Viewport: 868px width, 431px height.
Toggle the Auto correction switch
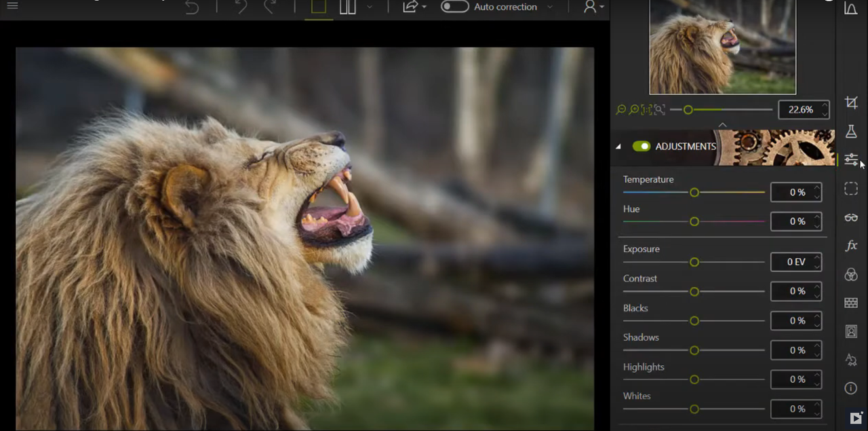click(454, 7)
